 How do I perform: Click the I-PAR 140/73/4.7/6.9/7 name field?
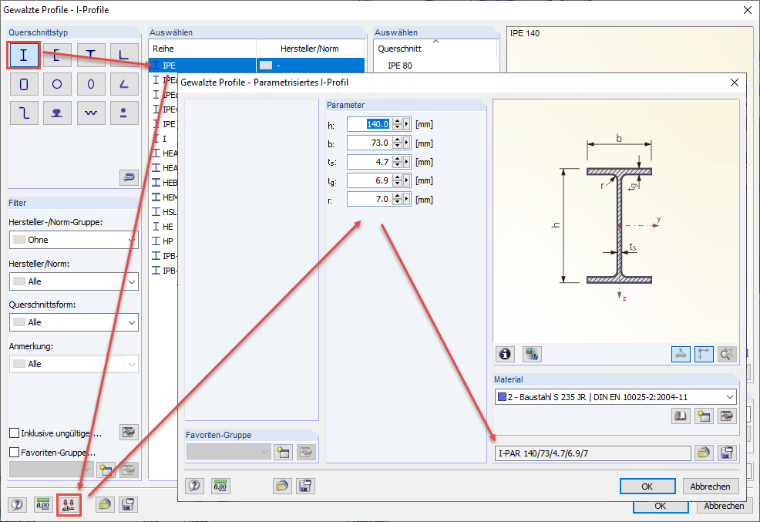[x=594, y=453]
